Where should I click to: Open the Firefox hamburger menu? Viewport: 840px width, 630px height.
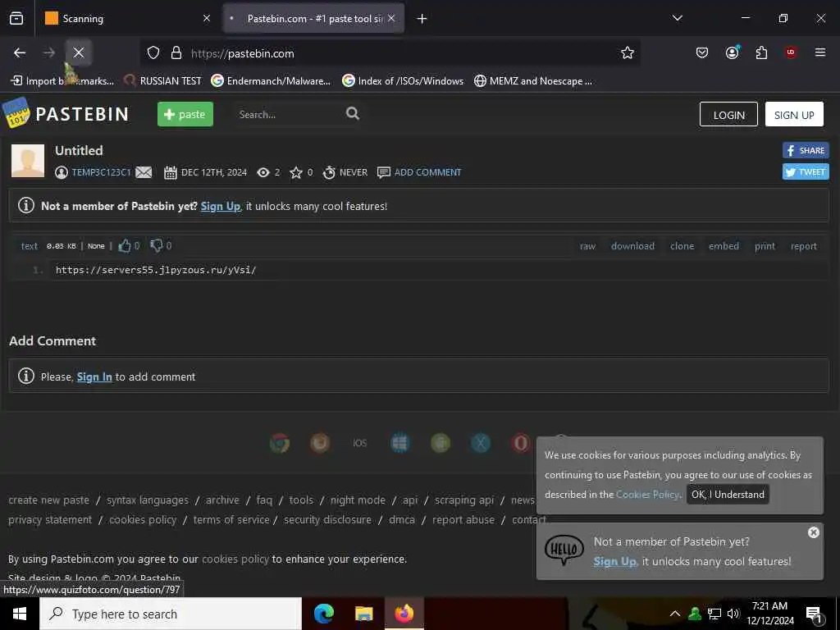tap(819, 52)
